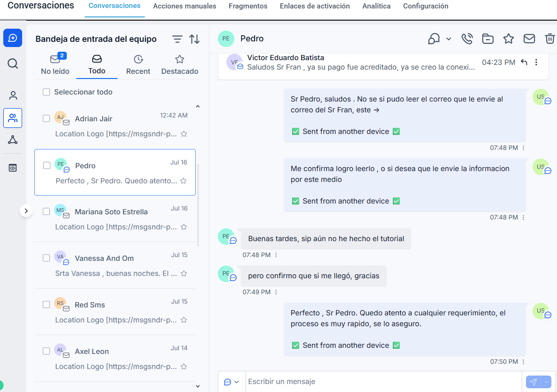Open the triangle network icon in sidebar
The image size is (557, 392).
pos(13,140)
